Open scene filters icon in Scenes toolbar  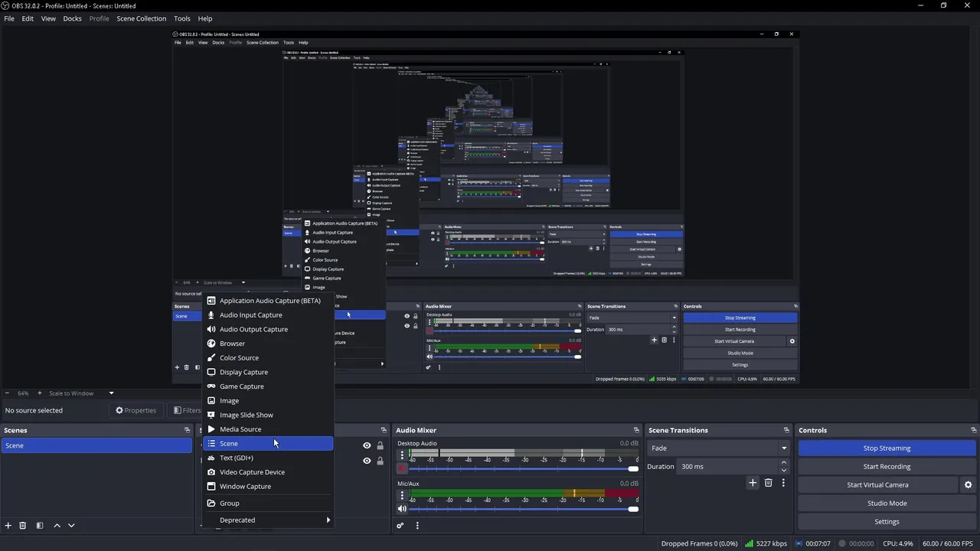40,526
